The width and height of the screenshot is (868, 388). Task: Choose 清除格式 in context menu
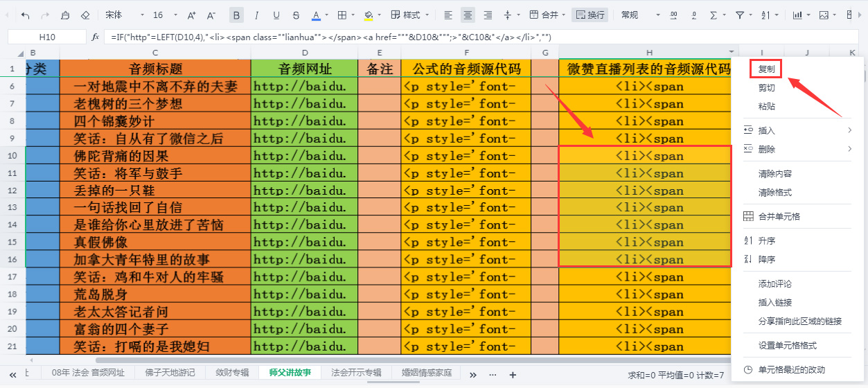pyautogui.click(x=775, y=192)
